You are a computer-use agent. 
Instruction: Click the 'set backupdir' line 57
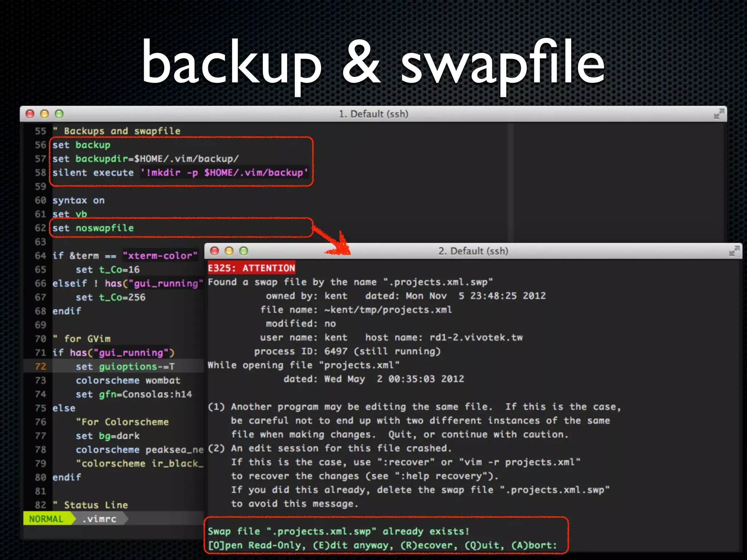tap(145, 159)
